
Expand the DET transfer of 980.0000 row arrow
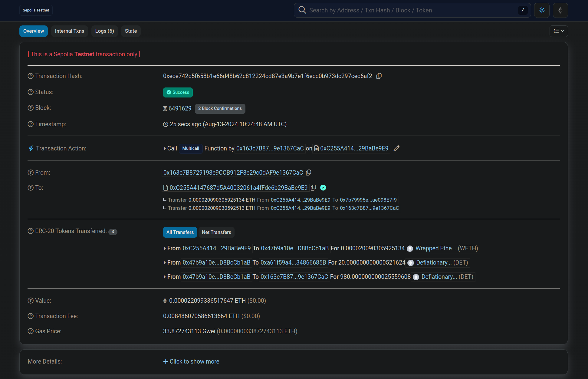pyautogui.click(x=165, y=277)
